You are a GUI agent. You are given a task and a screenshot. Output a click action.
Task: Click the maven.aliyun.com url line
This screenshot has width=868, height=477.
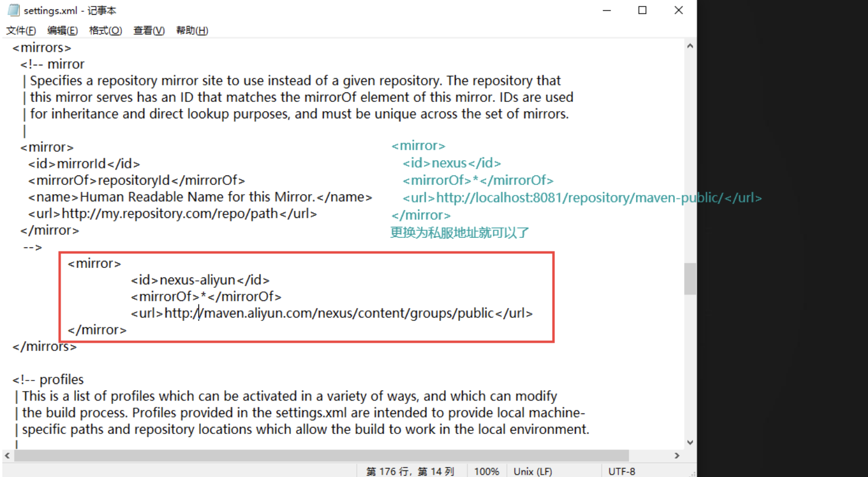coord(332,313)
